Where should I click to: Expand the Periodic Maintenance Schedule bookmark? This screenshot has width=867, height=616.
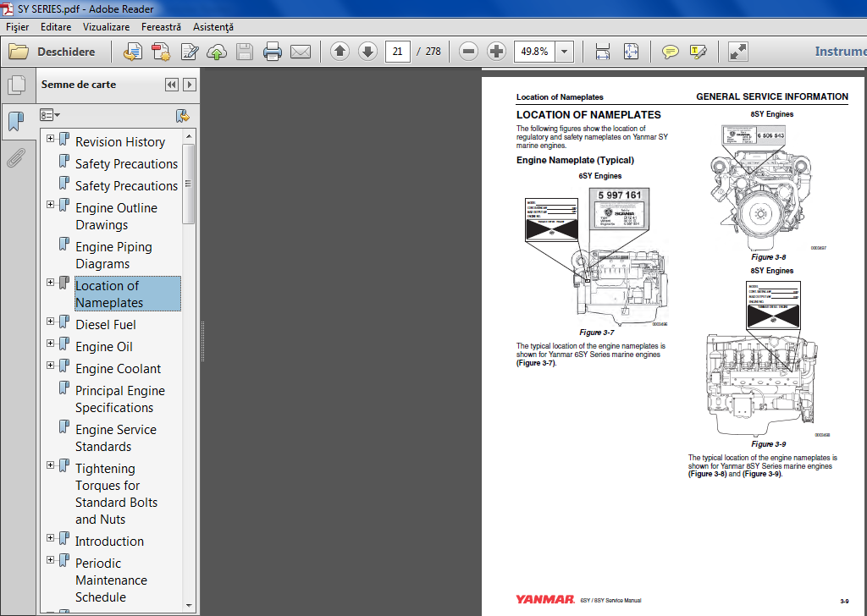click(x=50, y=559)
